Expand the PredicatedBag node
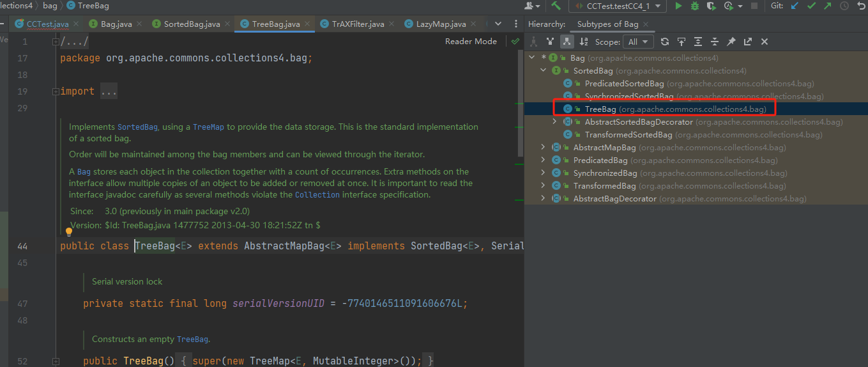 tap(544, 160)
